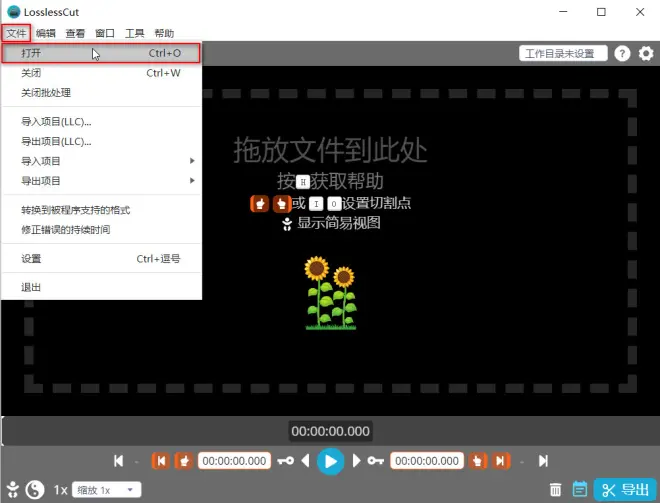Image resolution: width=660 pixels, height=503 pixels.
Task: Select 导出项目(LLC)... menu entry
Action: pos(101,141)
